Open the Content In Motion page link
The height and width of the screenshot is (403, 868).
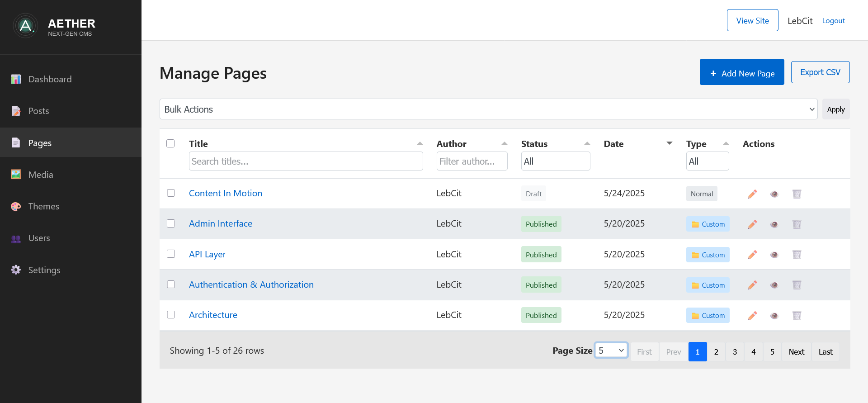coord(226,193)
